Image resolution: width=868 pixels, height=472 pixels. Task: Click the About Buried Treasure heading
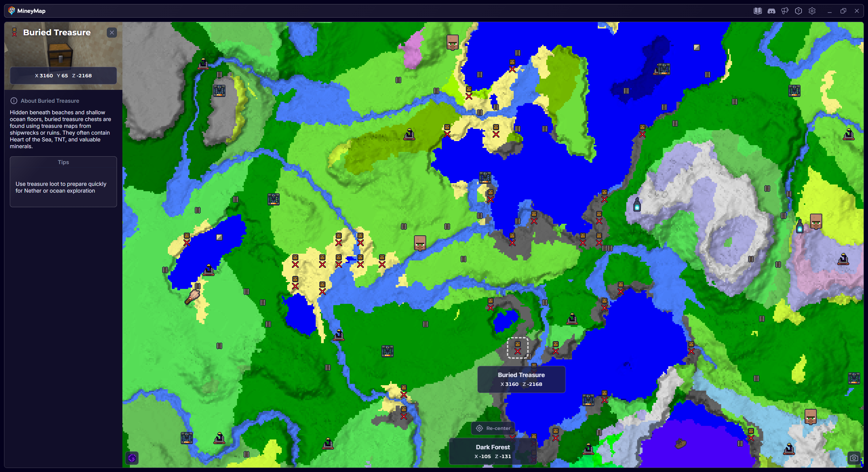coord(50,101)
